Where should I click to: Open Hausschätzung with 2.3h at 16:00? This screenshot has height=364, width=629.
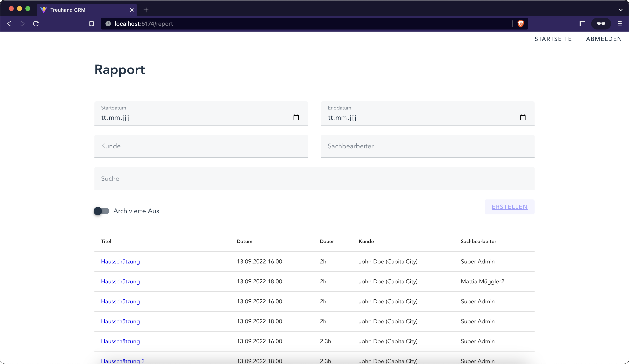120,341
